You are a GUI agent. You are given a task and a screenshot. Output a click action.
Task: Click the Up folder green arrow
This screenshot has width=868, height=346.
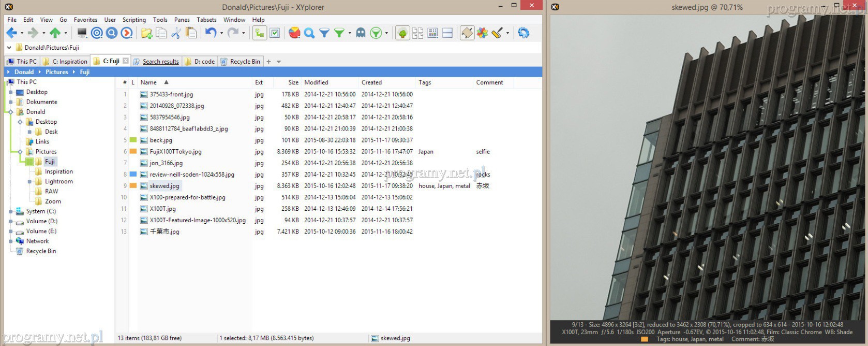[55, 33]
